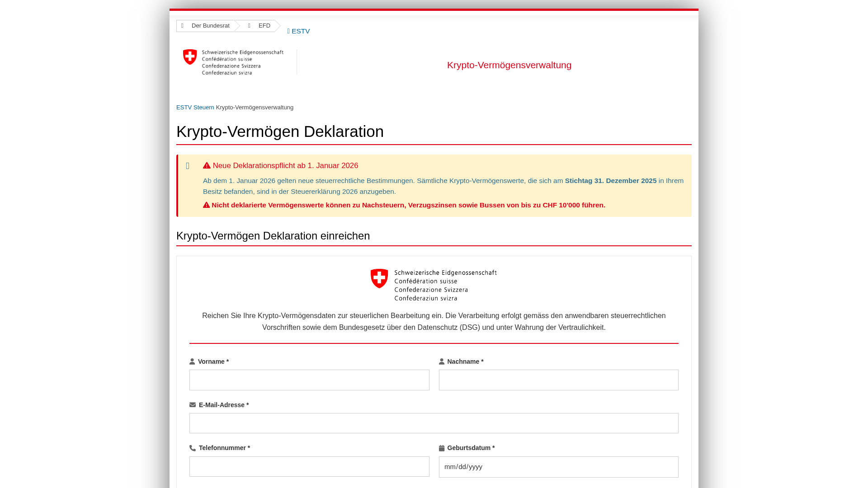Focus the Vorname text field

(x=309, y=380)
